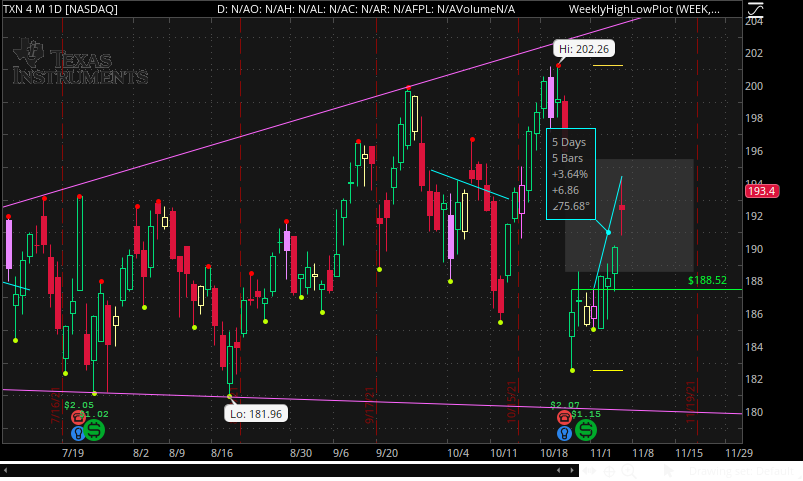The width and height of the screenshot is (803, 481).
Task: Click the TXN 4 M 1D [NASDAQ] chart title
Action: click(60, 9)
